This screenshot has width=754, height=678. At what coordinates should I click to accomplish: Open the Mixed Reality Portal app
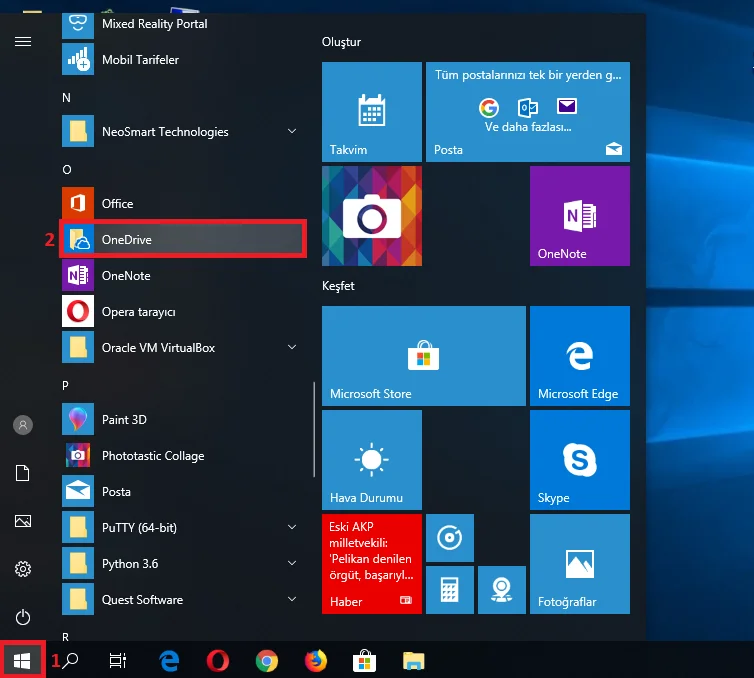point(183,24)
